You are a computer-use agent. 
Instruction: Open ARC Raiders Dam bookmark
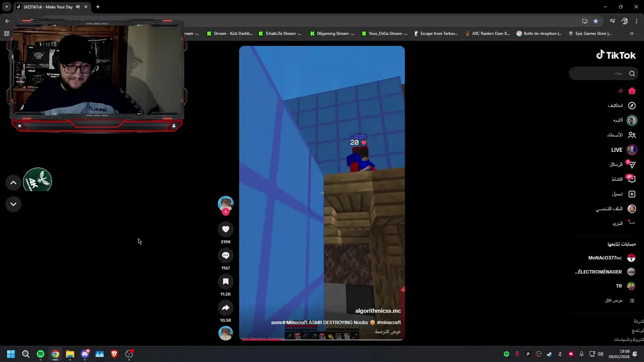click(488, 34)
